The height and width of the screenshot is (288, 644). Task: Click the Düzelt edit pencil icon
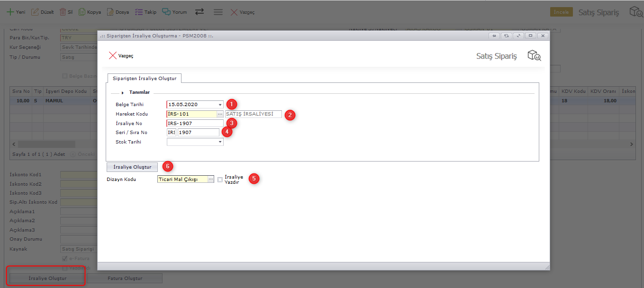35,12
